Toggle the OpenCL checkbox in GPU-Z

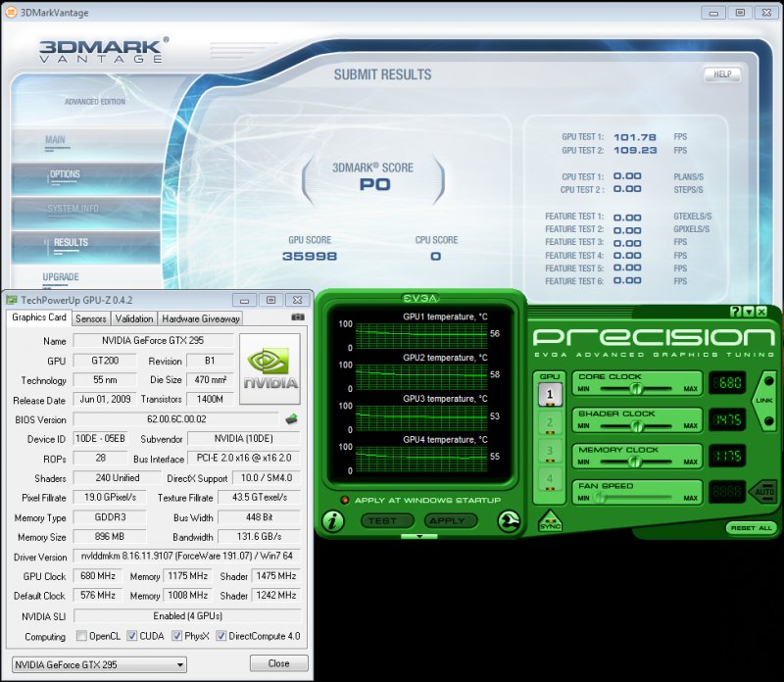[x=81, y=636]
